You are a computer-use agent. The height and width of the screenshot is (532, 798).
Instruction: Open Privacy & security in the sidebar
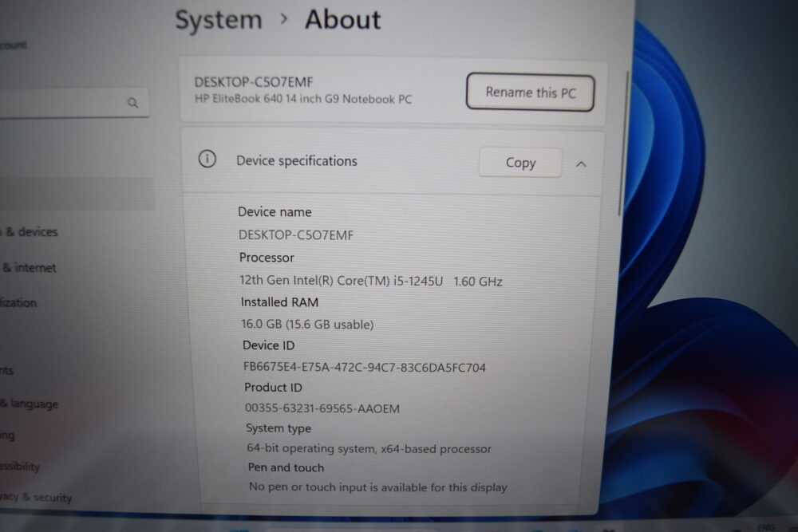point(36,497)
